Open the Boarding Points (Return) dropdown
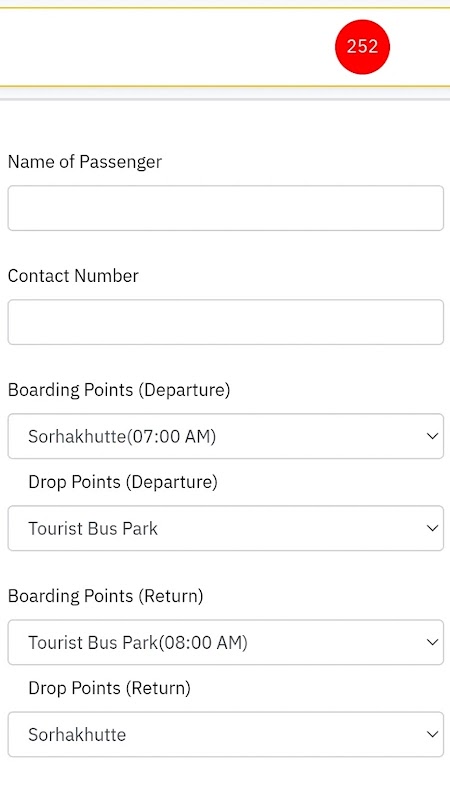The image size is (450, 800). point(226,642)
